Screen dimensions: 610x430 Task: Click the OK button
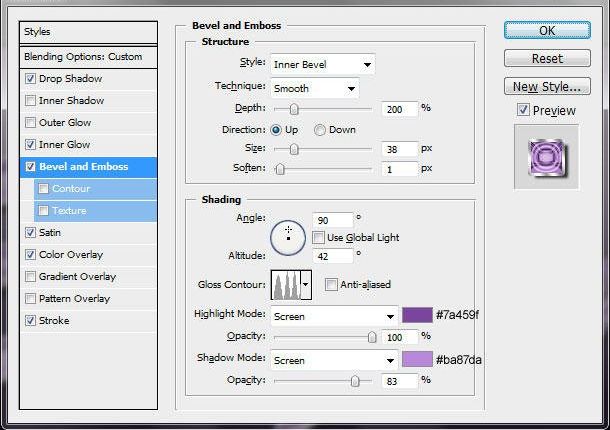tap(547, 30)
